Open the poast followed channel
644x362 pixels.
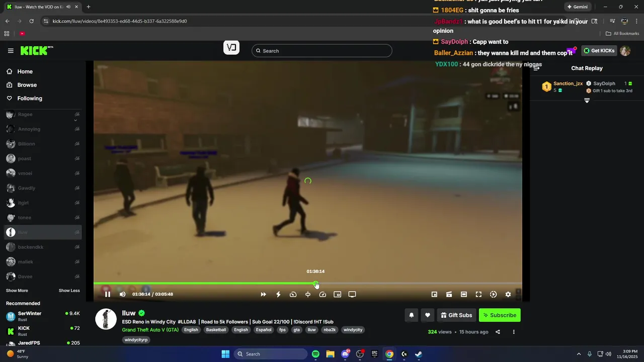(x=43, y=158)
